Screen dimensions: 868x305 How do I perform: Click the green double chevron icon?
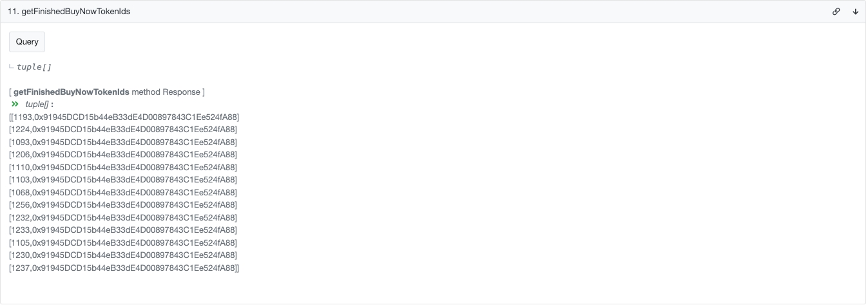[15, 104]
